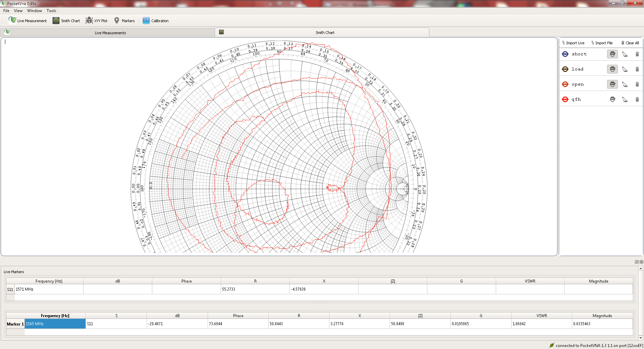Image resolution: width=644 pixels, height=349 pixels.
Task: Close the markers panel
Action: point(641,262)
